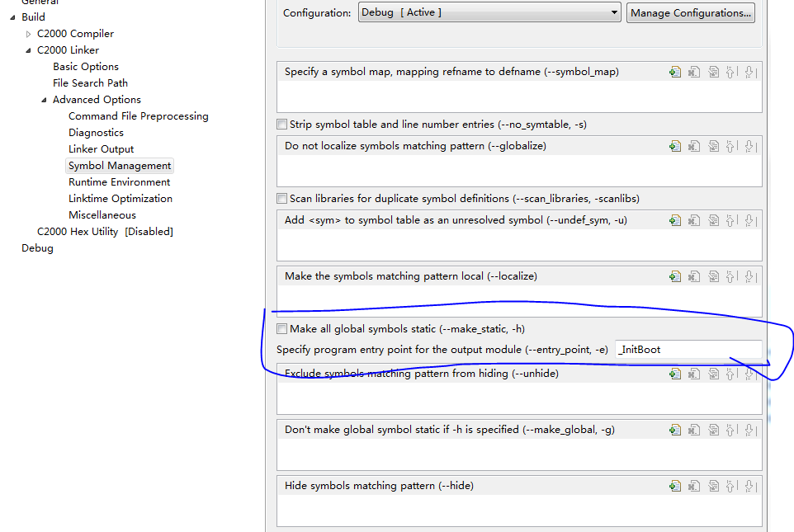The height and width of the screenshot is (532, 794).
Task: Click Move Up icon in the --localize list
Action: (731, 276)
